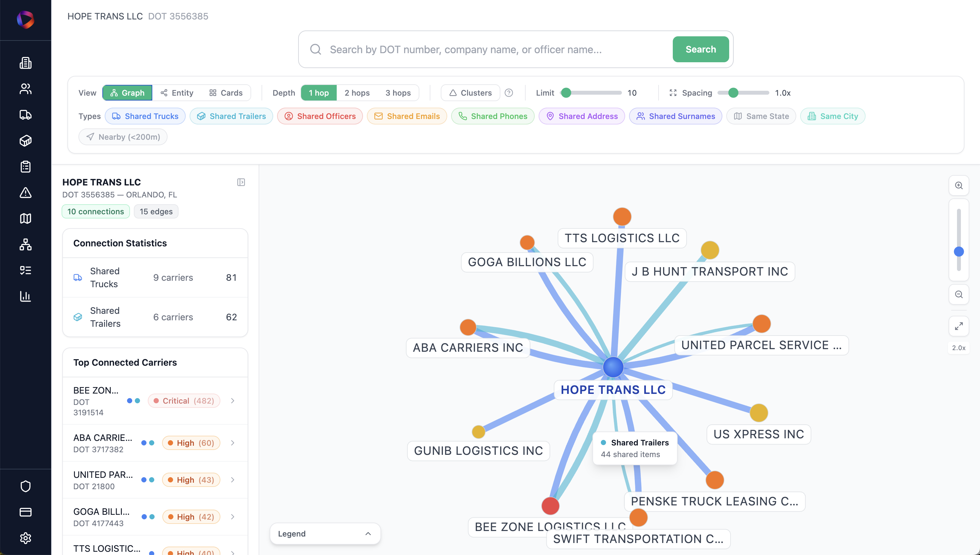Enable the Same State filter
The image size is (980, 555).
coord(761,116)
